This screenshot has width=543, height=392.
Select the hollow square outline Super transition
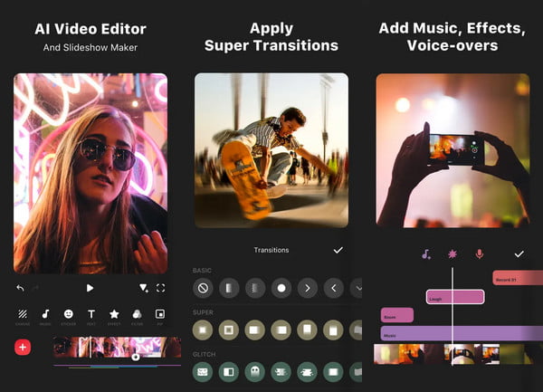pyautogui.click(x=229, y=330)
